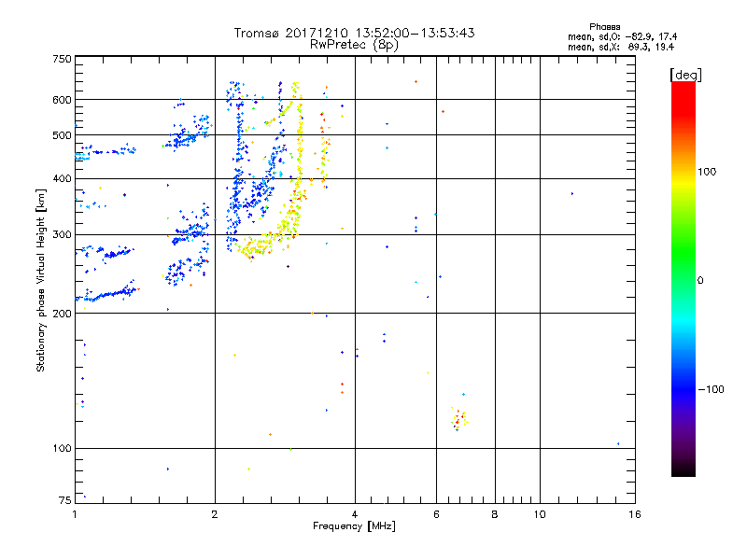Click the x-axis tick label '16'
Viewport: 747px width, 560px height.
click(635, 514)
